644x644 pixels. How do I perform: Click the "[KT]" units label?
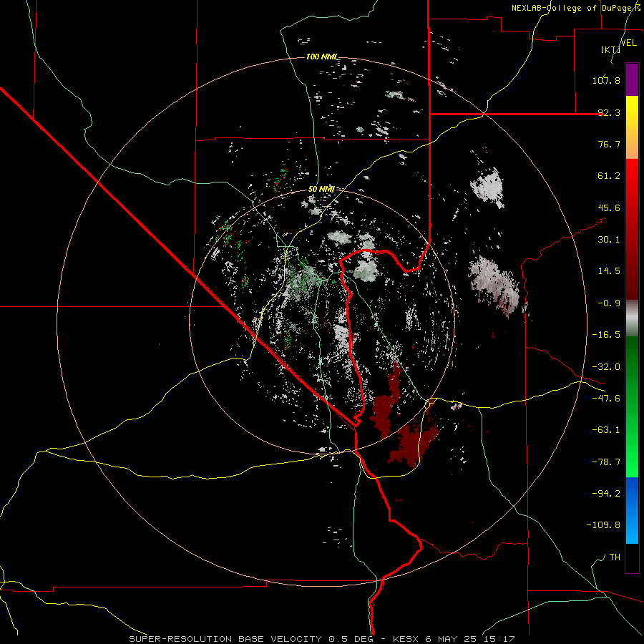pyautogui.click(x=611, y=50)
